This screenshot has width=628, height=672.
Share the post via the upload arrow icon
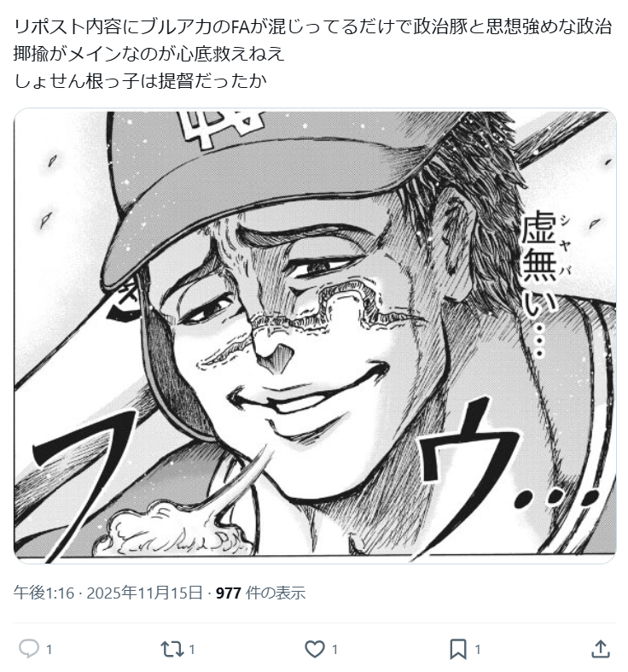pyautogui.click(x=601, y=648)
